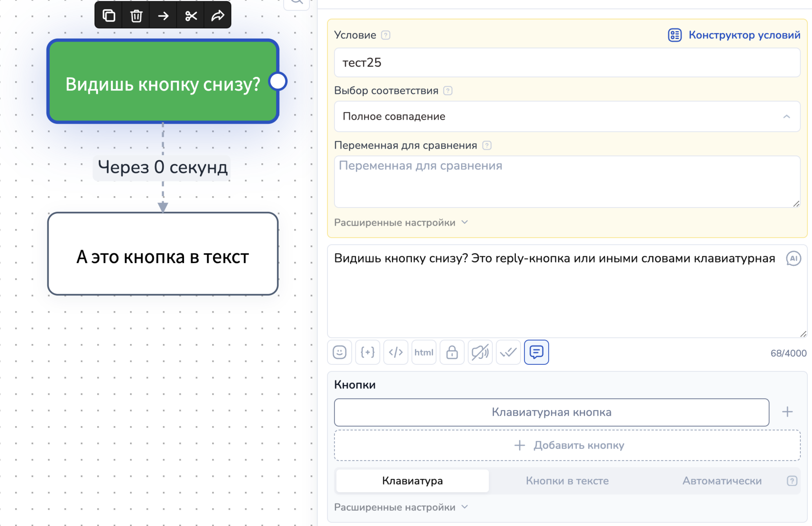This screenshot has height=526, width=812.
Task: Click the Условие input containing тест25
Action: pos(567,63)
